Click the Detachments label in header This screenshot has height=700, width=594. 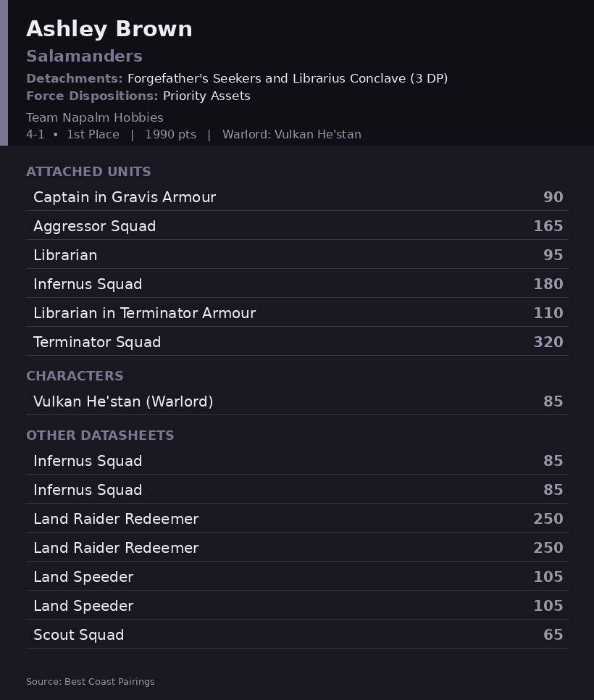74,78
